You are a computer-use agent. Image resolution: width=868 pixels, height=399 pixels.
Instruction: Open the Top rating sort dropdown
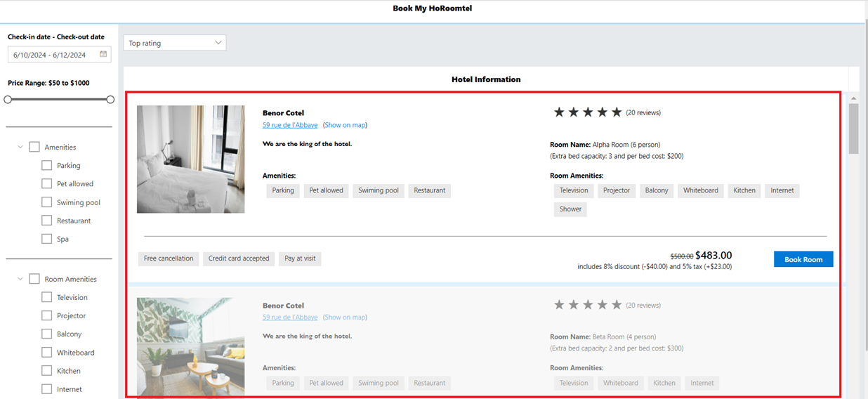pyautogui.click(x=175, y=43)
